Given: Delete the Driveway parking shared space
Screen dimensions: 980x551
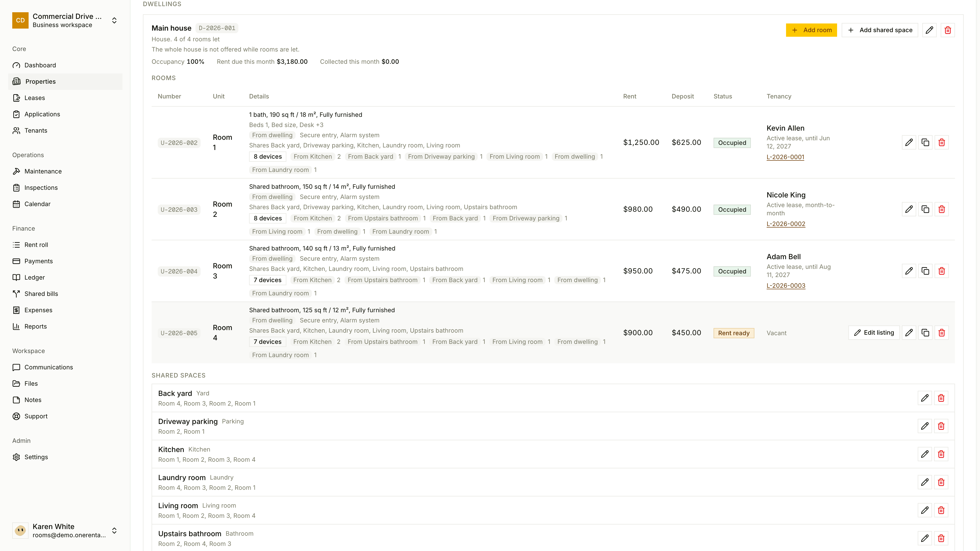Looking at the screenshot, I should coord(941,426).
